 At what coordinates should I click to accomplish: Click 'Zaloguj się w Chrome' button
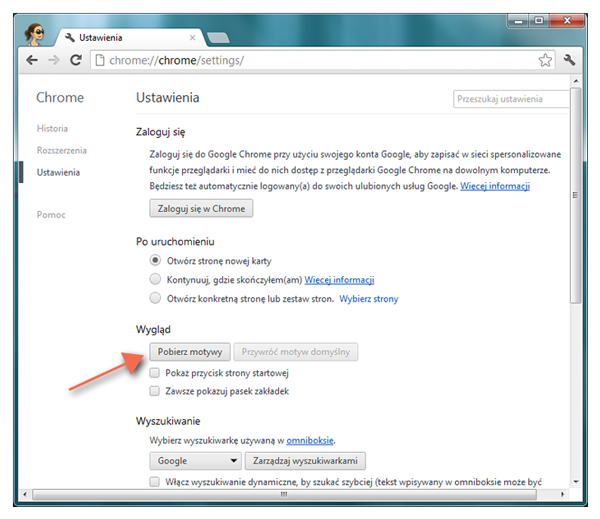(201, 209)
